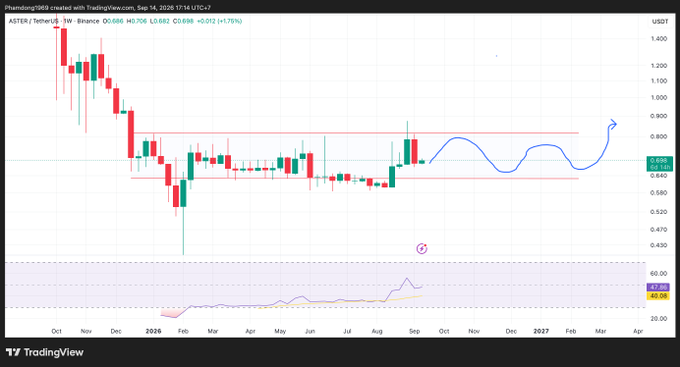This screenshot has height=367, width=680.
Task: Click the purple RSI value tag 47.86
Action: coord(658,287)
